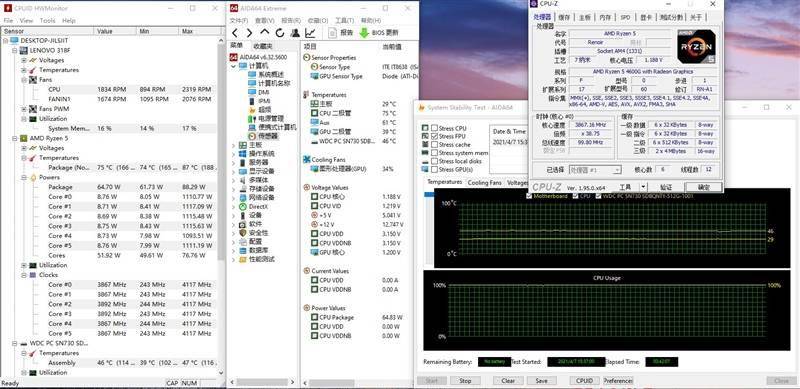800x389 pixels.
Task: Select the 超频 overclock tree item
Action: [x=260, y=109]
